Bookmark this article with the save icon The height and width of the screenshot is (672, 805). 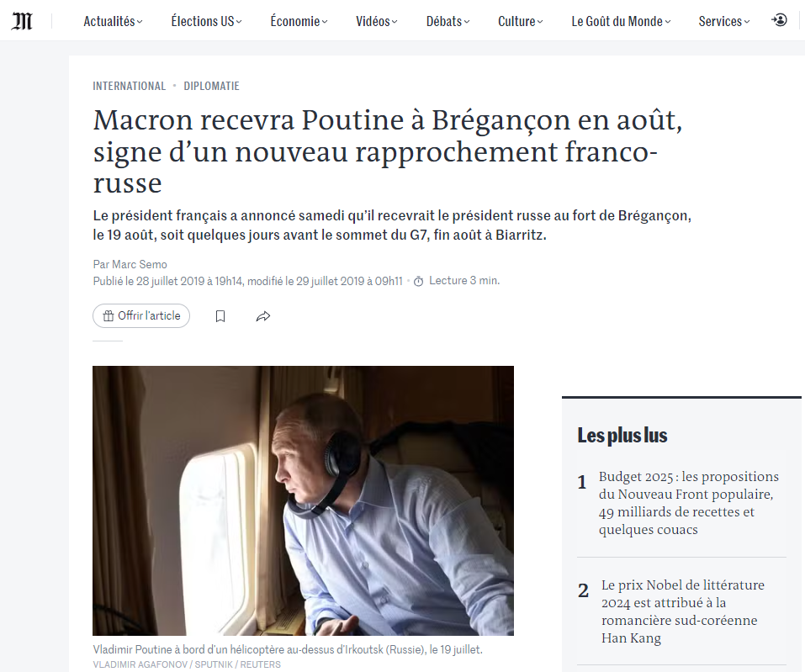[220, 316]
